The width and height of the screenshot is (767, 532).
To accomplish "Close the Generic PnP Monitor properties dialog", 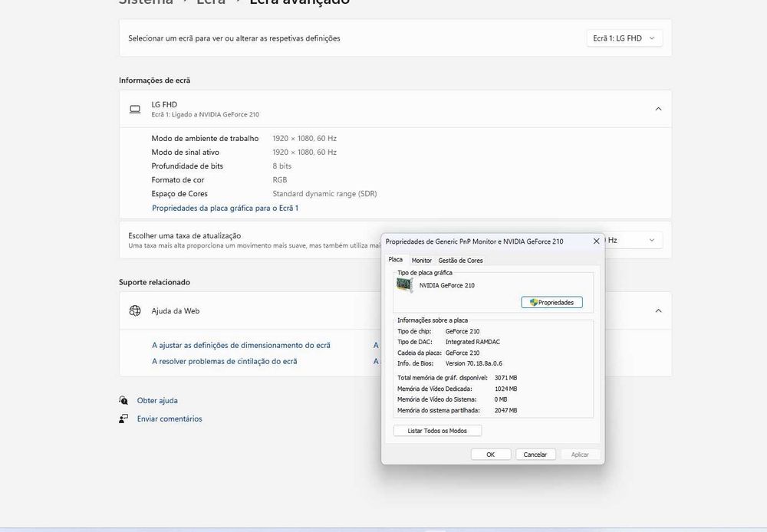I will 596,241.
